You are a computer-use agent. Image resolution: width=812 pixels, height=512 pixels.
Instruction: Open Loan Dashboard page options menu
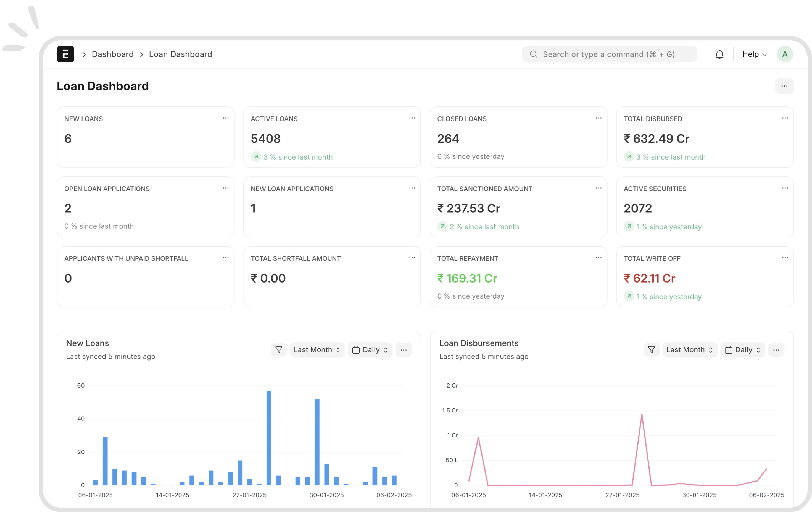click(784, 86)
